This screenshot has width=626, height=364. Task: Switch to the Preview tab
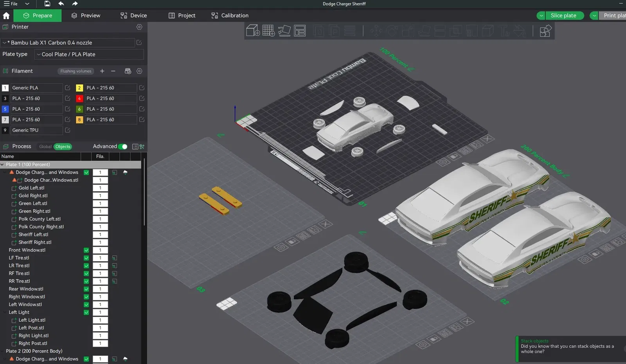86,16
